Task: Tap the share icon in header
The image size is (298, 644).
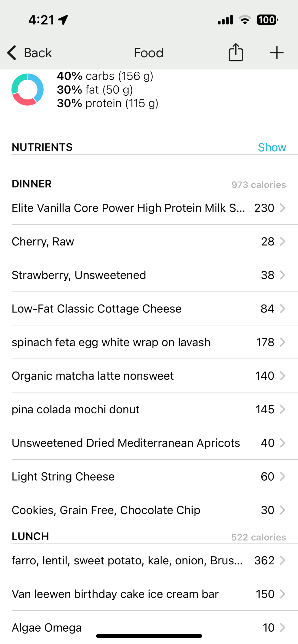Action: 236,52
